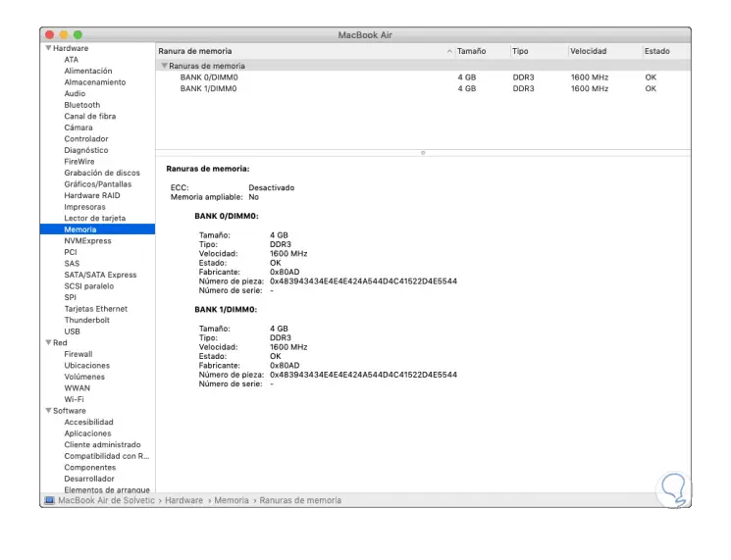This screenshot has width=731, height=560.
Task: Select Desarrollador under Software
Action: coord(89,479)
